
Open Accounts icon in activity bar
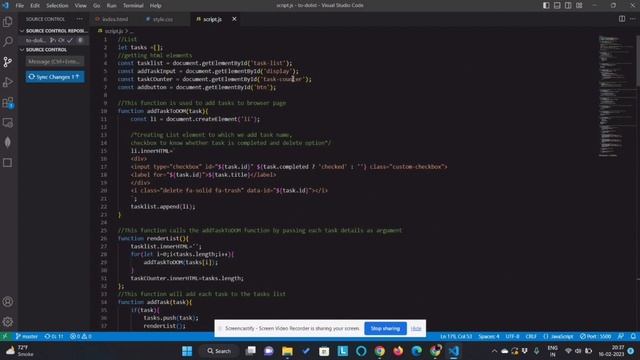pos(8,302)
